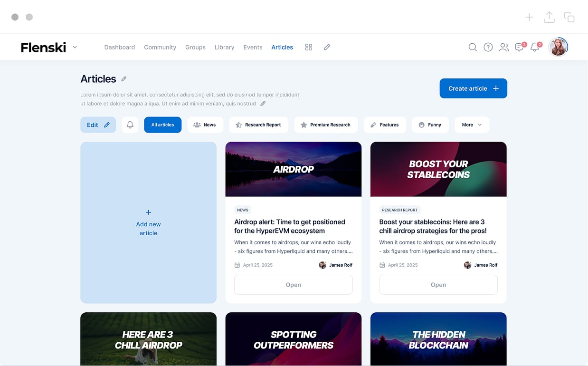Click the help question mark icon
Screen dimensions: 588x366
488,47
